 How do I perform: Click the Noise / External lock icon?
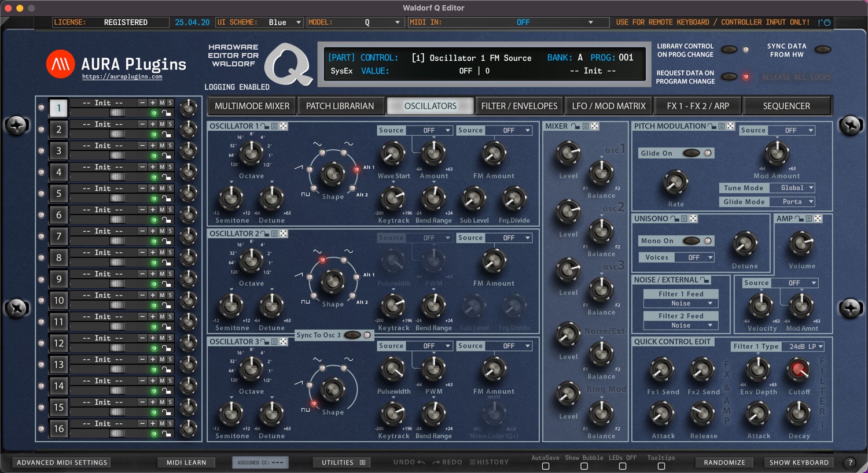[x=705, y=280]
